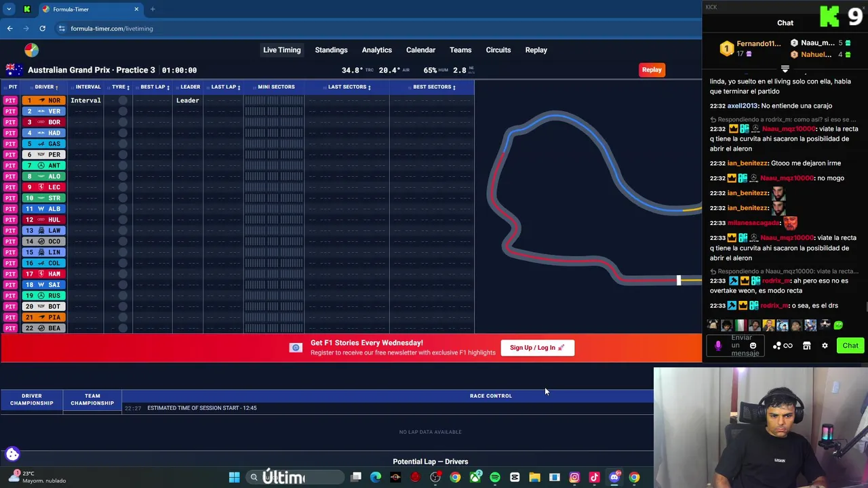Go to Analytics section
This screenshot has height=488, width=868.
(376, 50)
